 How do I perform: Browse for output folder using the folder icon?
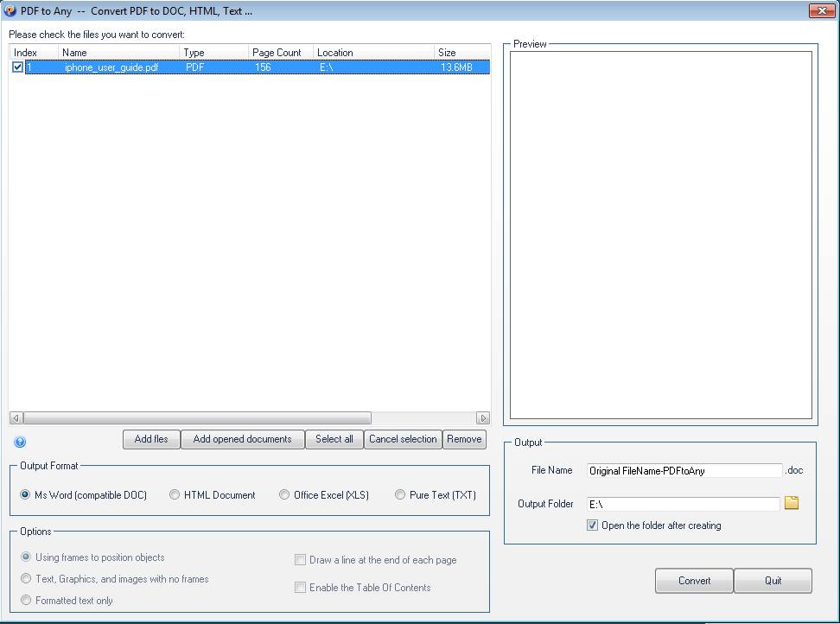click(x=792, y=502)
